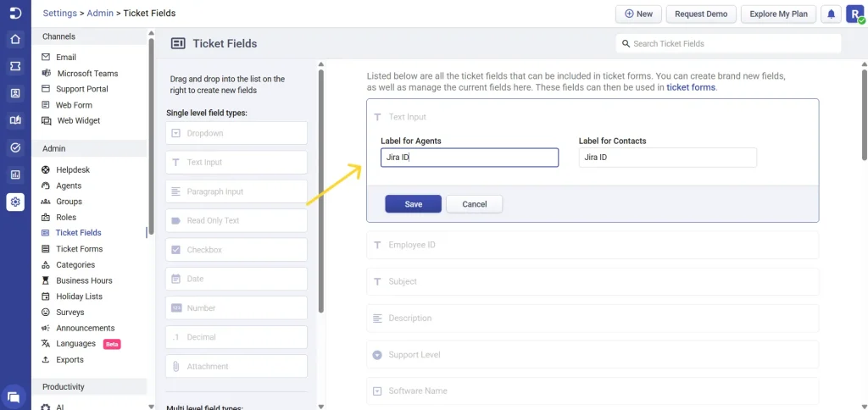Viewport: 868px width, 410px height.
Task: Open the Knowledge Base book icon
Action: 15,120
